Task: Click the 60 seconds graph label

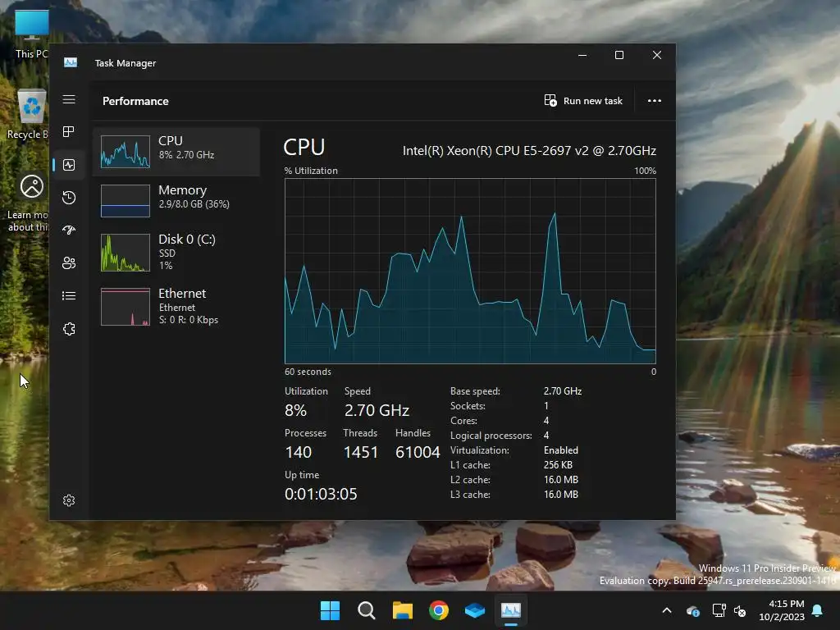Action: pyautogui.click(x=308, y=372)
